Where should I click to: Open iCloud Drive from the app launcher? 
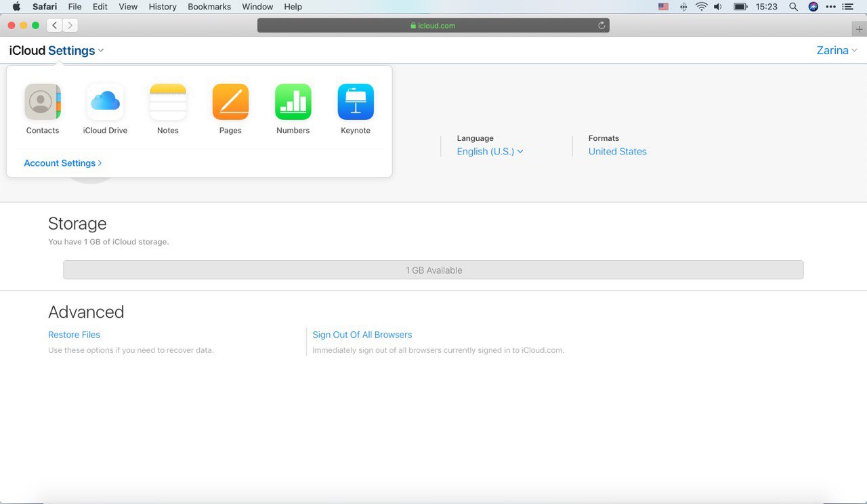coord(105,102)
